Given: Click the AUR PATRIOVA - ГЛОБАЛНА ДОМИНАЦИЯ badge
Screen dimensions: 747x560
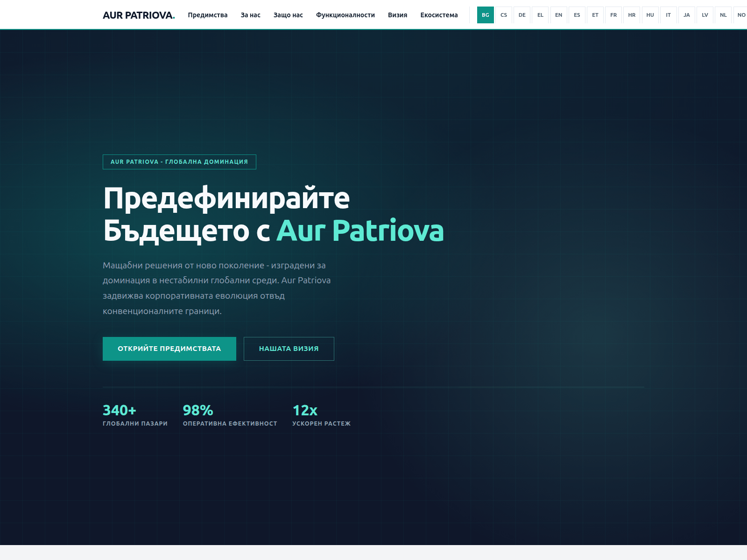Looking at the screenshot, I should 179,162.
